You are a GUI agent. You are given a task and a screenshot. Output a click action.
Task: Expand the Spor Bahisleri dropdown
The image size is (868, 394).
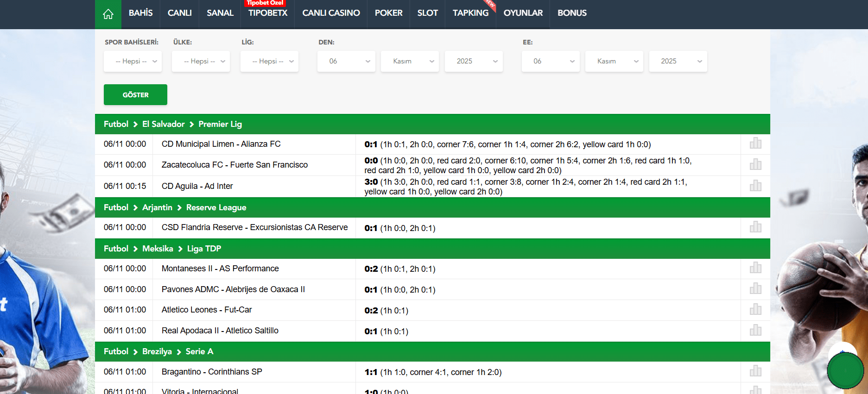coord(133,61)
